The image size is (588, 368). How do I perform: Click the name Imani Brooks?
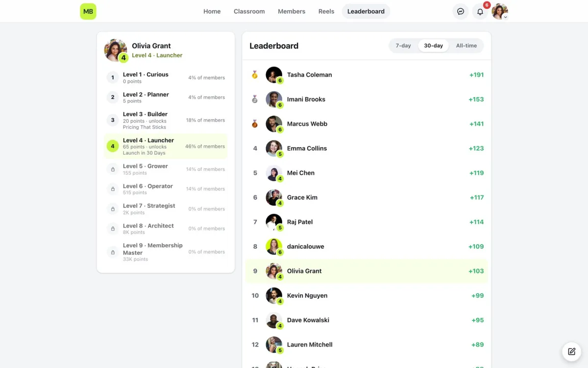pyautogui.click(x=306, y=99)
